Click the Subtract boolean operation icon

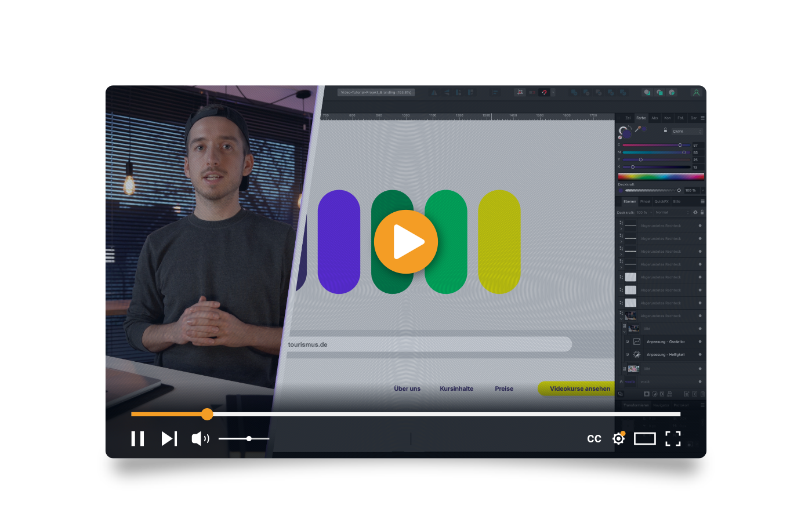coord(586,93)
